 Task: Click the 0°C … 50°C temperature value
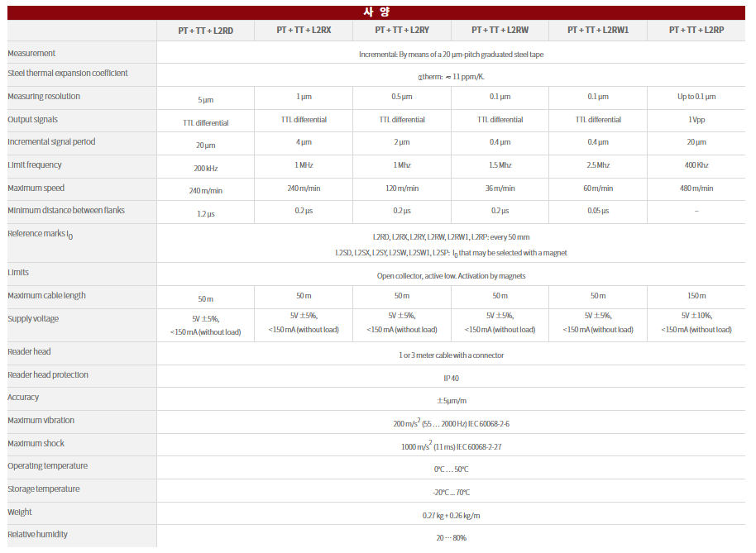[x=451, y=470]
